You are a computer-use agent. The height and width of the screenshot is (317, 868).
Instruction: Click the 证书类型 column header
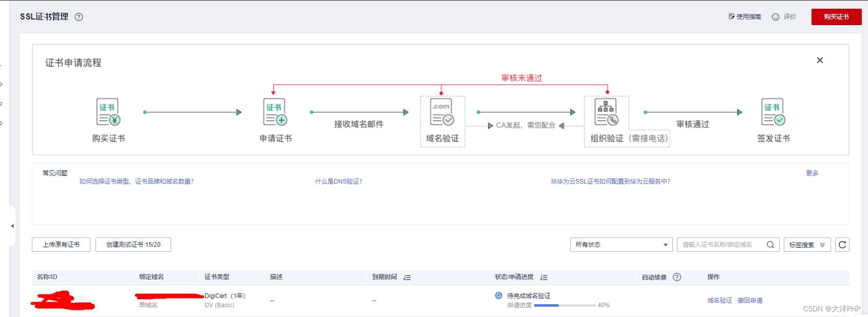coord(217,277)
